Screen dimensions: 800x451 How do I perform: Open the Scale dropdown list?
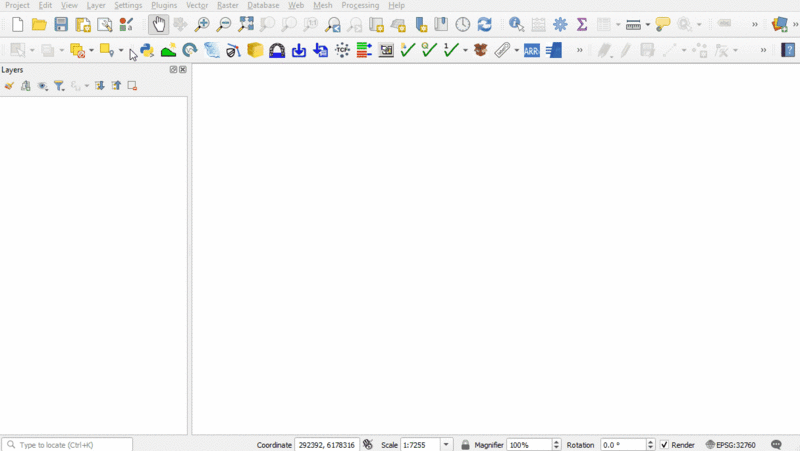pos(446,445)
